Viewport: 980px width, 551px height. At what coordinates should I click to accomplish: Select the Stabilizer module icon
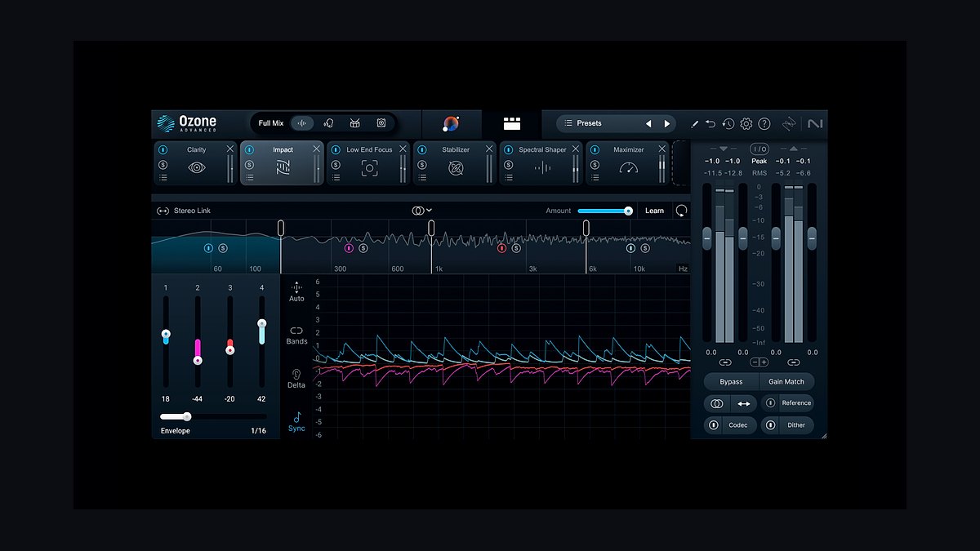click(x=456, y=168)
